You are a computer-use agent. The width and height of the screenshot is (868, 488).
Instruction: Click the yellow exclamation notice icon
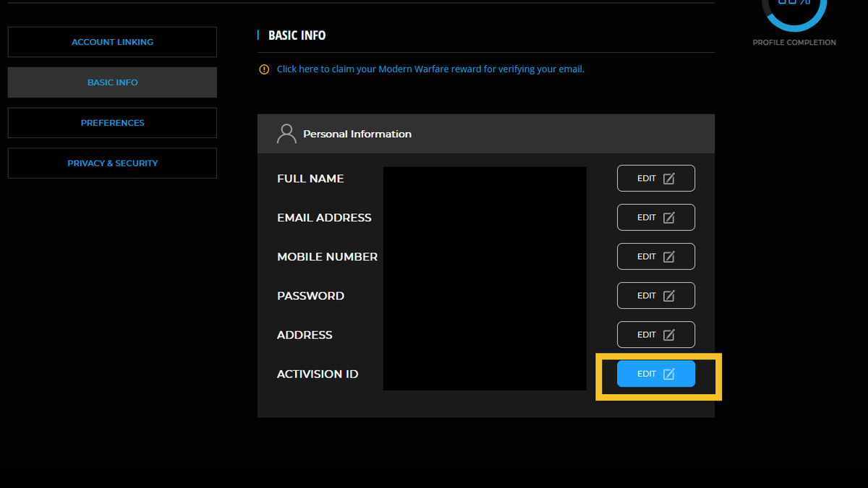[x=264, y=69]
